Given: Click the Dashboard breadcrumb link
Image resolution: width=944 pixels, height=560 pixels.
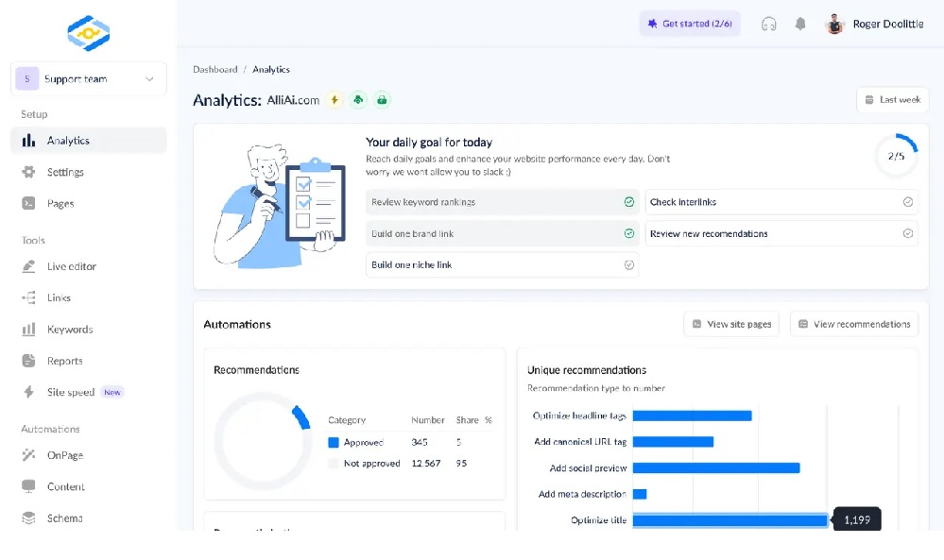Looking at the screenshot, I should click(215, 70).
